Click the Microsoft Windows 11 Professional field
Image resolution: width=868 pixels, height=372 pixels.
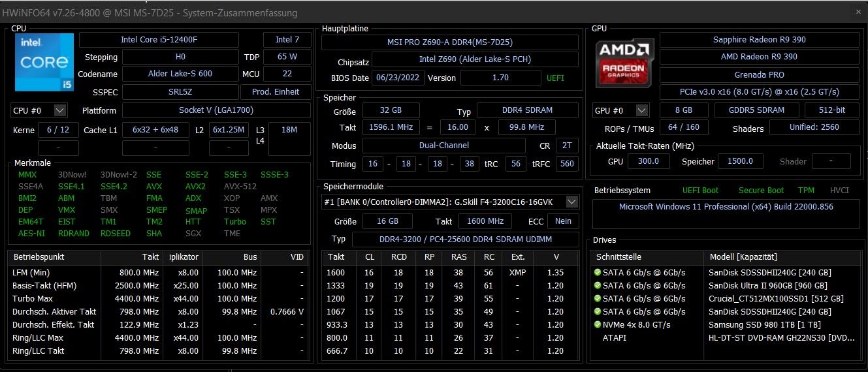(x=726, y=207)
